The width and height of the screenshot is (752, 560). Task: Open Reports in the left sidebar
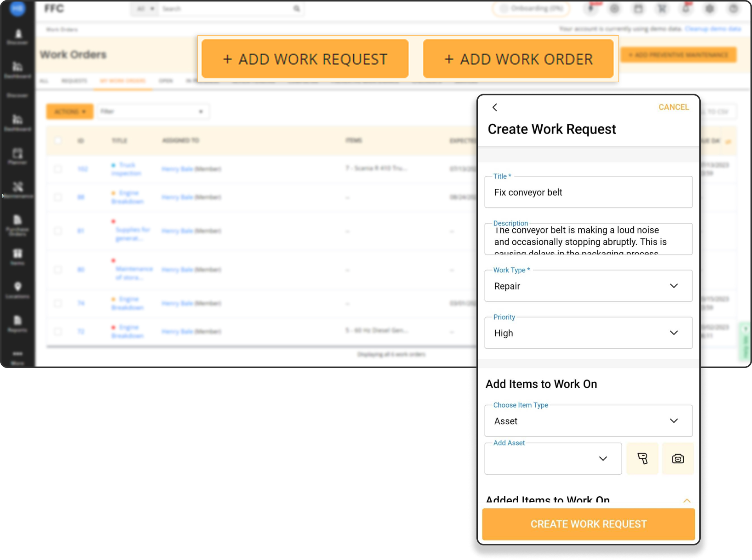pos(18,323)
